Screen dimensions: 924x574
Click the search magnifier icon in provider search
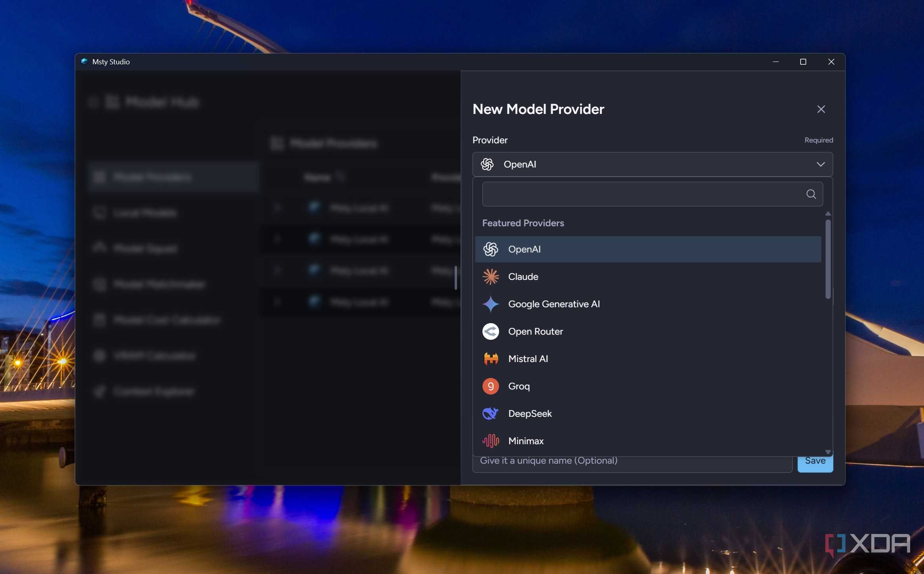pyautogui.click(x=811, y=194)
